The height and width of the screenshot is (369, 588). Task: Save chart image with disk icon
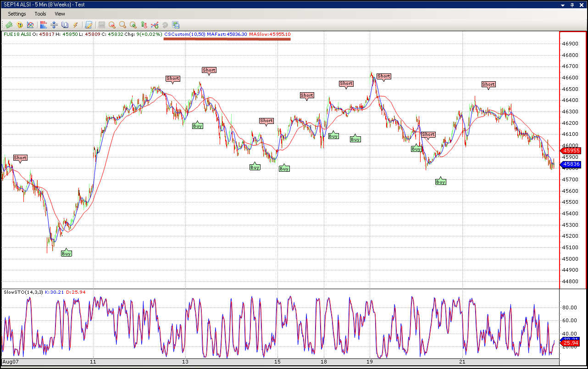click(x=176, y=25)
